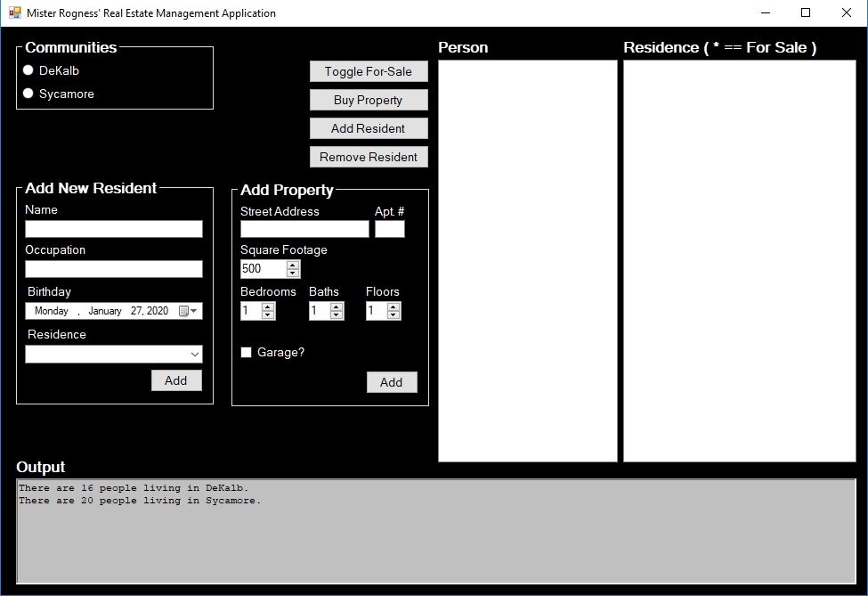Click into the Name text field
The image size is (868, 596).
tap(113, 228)
